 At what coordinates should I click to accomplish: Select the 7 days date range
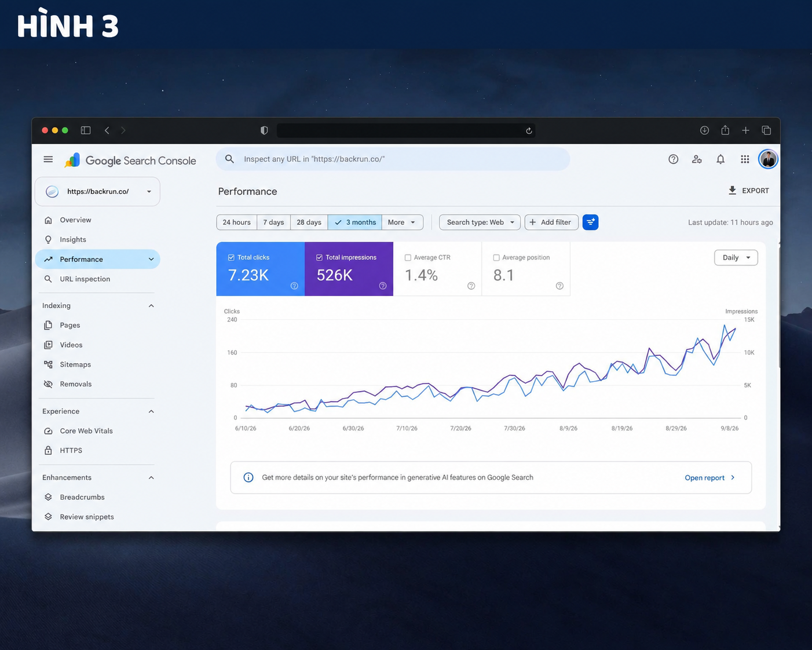pos(274,222)
